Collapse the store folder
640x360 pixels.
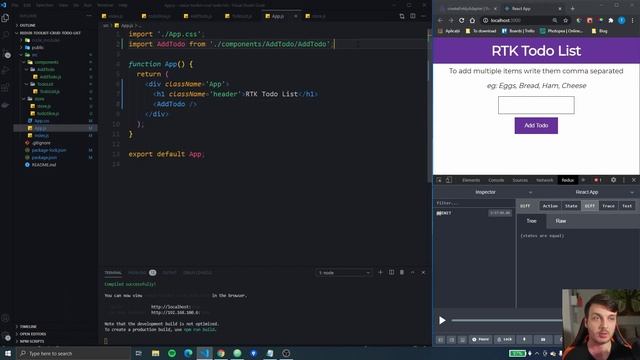[55, 99]
